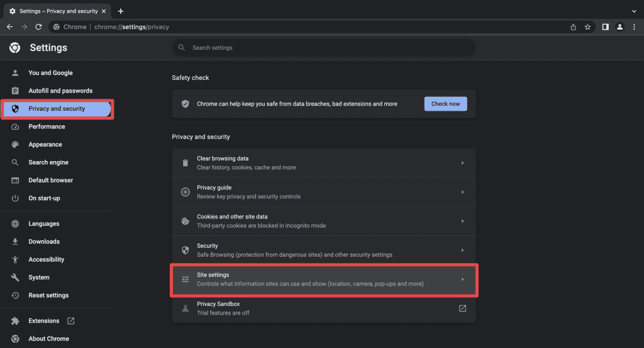Click the browser reload icon
The width and height of the screenshot is (644, 348).
click(38, 27)
